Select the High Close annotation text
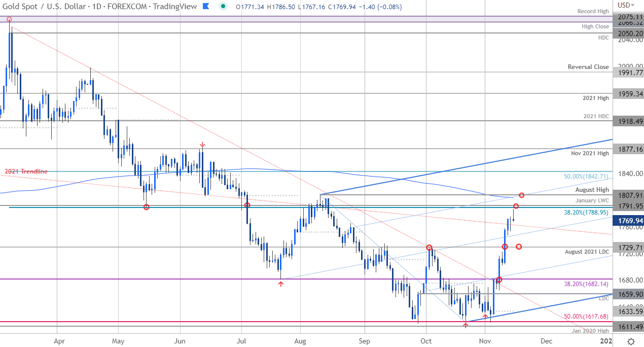 595,26
